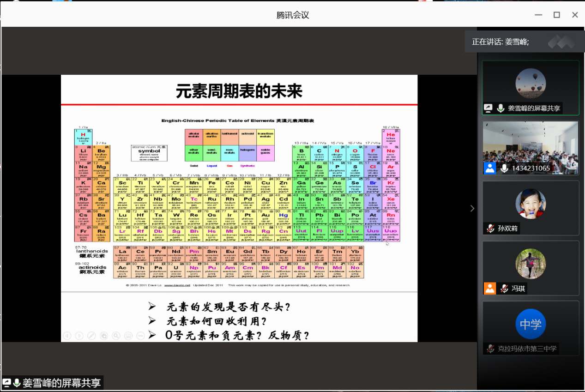Click the blue person icon on 1434231065 tile
Viewport: 585px width, 392px height.
(x=490, y=168)
